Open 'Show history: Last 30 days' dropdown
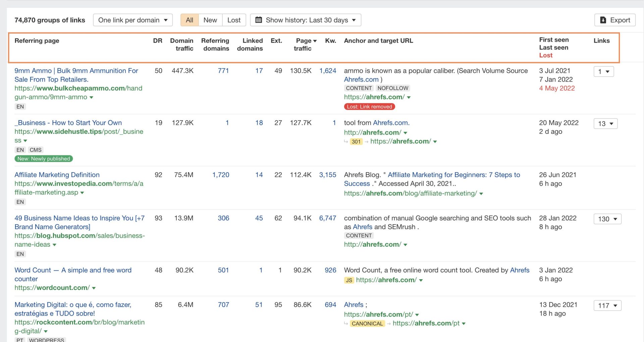 [x=306, y=20]
